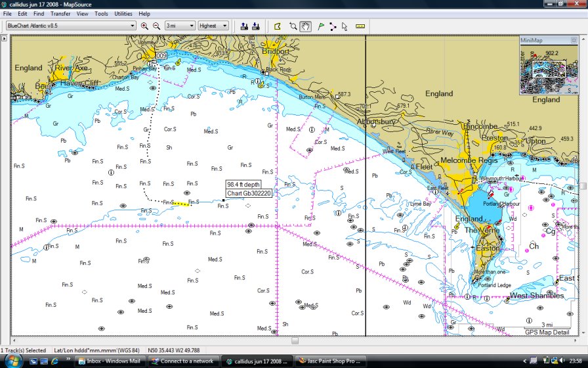Switch to Inbox - Windows Mail taskbar button
This screenshot has height=368, width=588.
110,361
